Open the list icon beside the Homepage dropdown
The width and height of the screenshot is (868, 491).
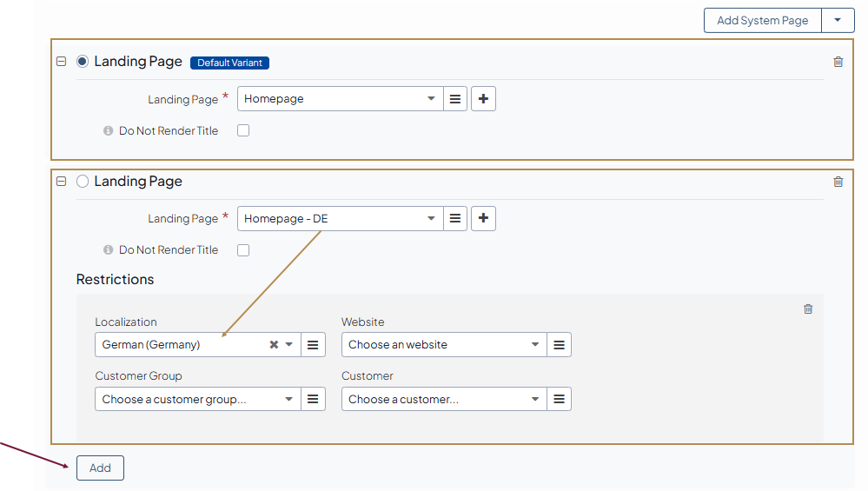click(455, 99)
